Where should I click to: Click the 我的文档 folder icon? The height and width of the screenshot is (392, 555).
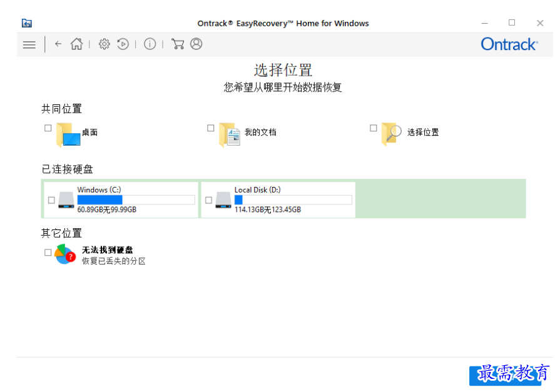point(230,134)
